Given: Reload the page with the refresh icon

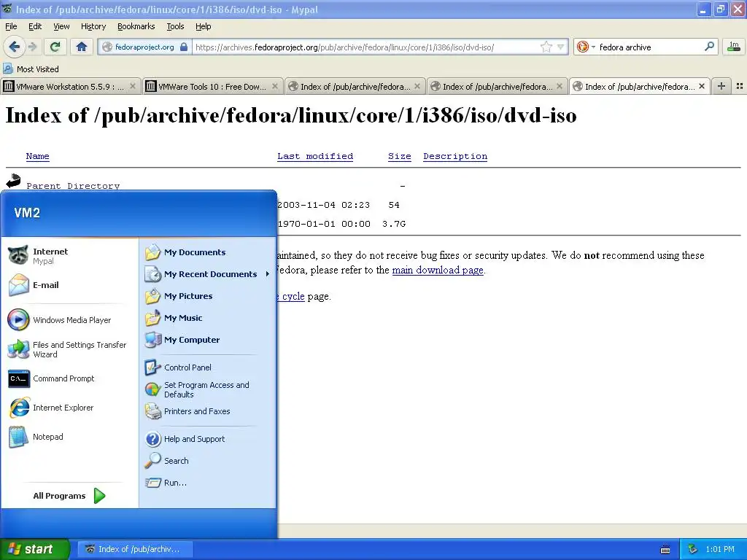Looking at the screenshot, I should 55,47.
